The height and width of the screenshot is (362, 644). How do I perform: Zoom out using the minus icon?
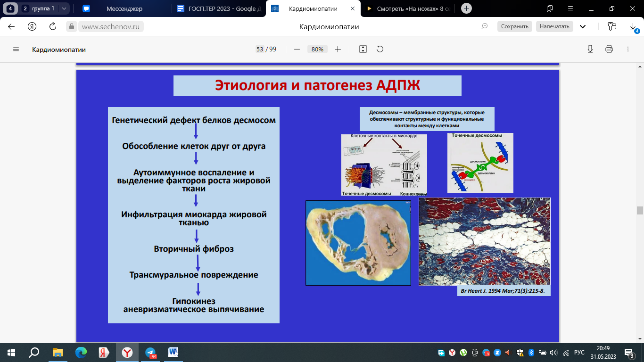tap(297, 49)
